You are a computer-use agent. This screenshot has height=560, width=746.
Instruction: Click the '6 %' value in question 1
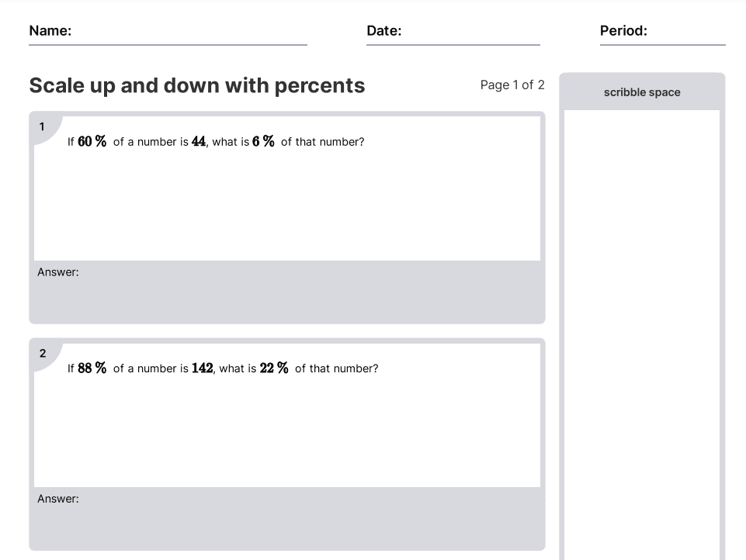click(263, 142)
